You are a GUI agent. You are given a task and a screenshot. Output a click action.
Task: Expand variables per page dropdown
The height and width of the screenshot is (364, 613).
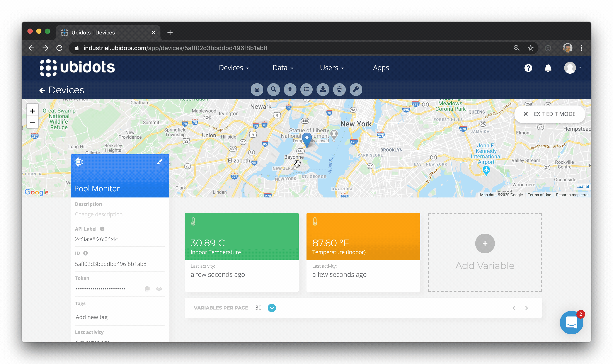[272, 308]
